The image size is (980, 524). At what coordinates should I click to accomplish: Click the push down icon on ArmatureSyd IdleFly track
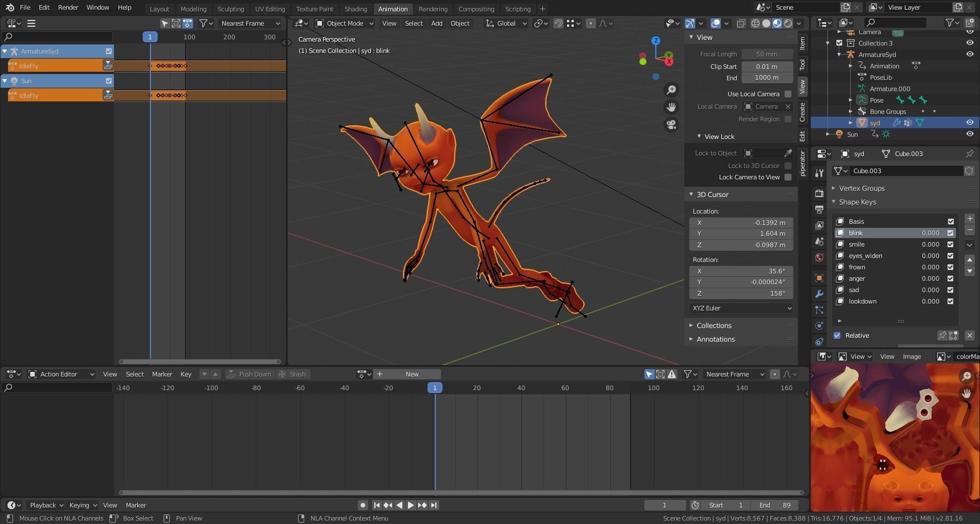click(108, 65)
